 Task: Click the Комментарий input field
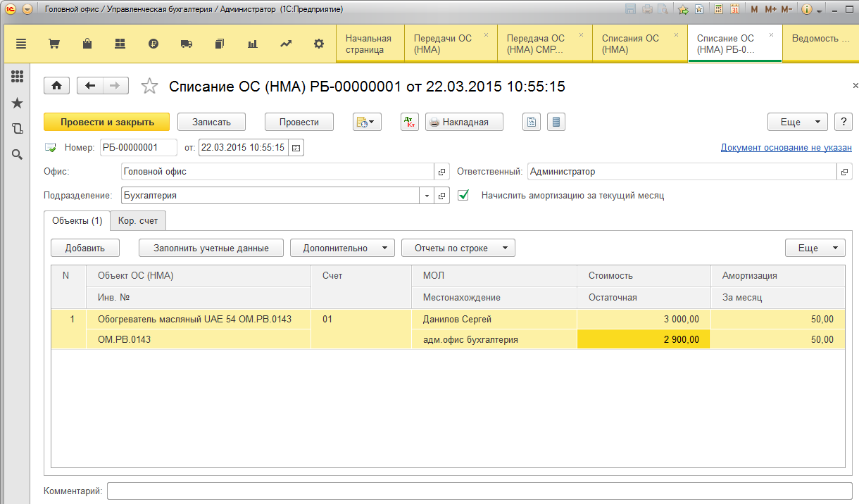pyautogui.click(x=479, y=491)
